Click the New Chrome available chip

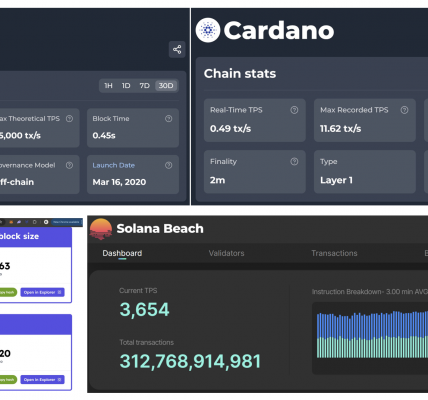pyautogui.click(x=66, y=222)
